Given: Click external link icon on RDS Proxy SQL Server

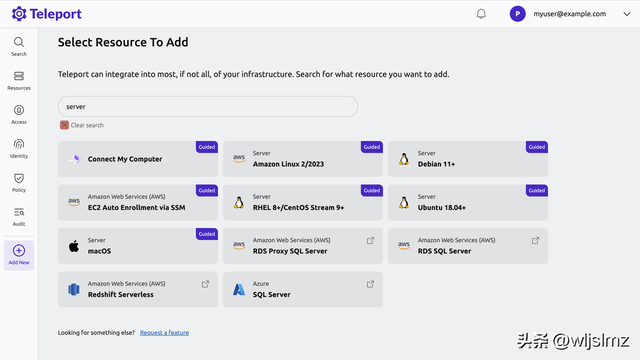Looking at the screenshot, I should click(370, 240).
